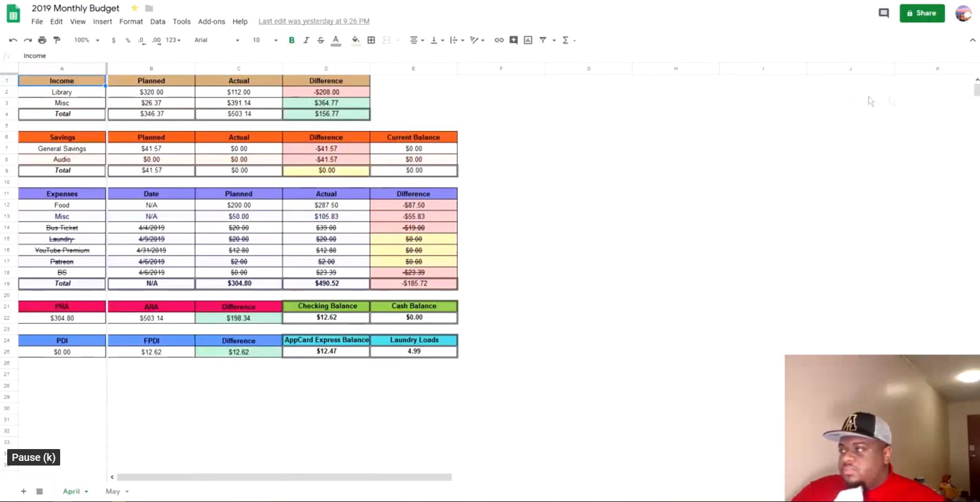
Task: Switch to the May sheet tab
Action: tap(113, 491)
